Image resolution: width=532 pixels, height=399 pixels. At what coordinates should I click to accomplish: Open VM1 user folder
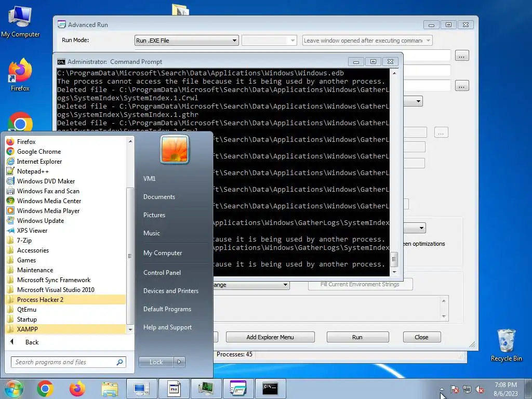(x=149, y=179)
